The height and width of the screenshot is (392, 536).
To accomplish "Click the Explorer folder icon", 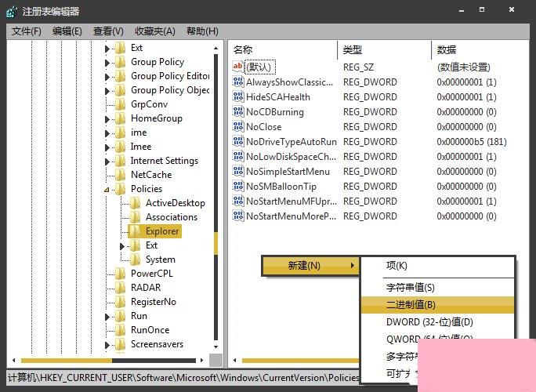I will click(x=135, y=231).
